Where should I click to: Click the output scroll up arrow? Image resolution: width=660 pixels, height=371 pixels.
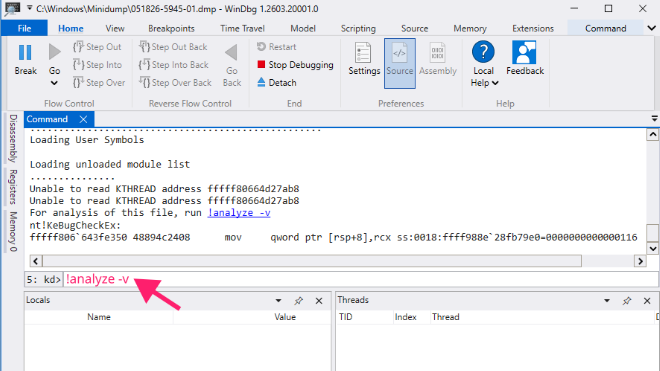[x=652, y=135]
